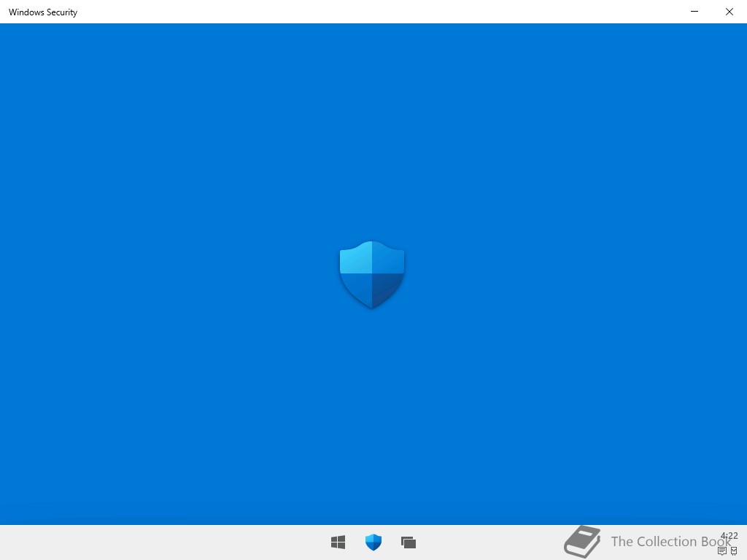Click the Windows Security shield taskbar icon
Image resolution: width=747 pixels, height=560 pixels.
tap(373, 542)
